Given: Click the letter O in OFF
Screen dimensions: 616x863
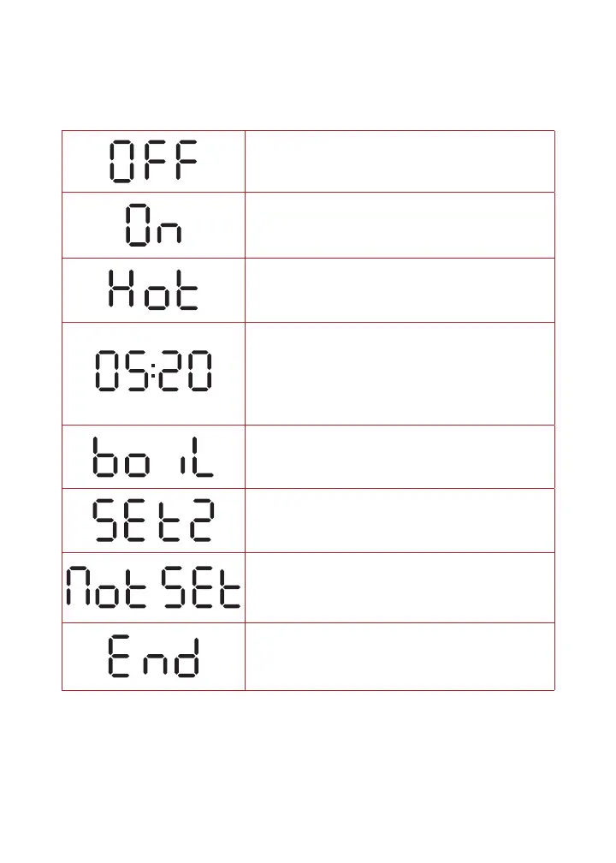Looking at the screenshot, I should (x=121, y=161).
